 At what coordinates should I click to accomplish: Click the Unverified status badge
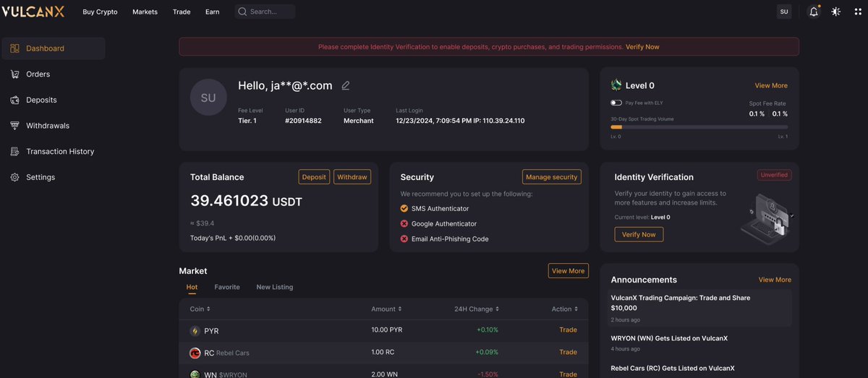(774, 175)
